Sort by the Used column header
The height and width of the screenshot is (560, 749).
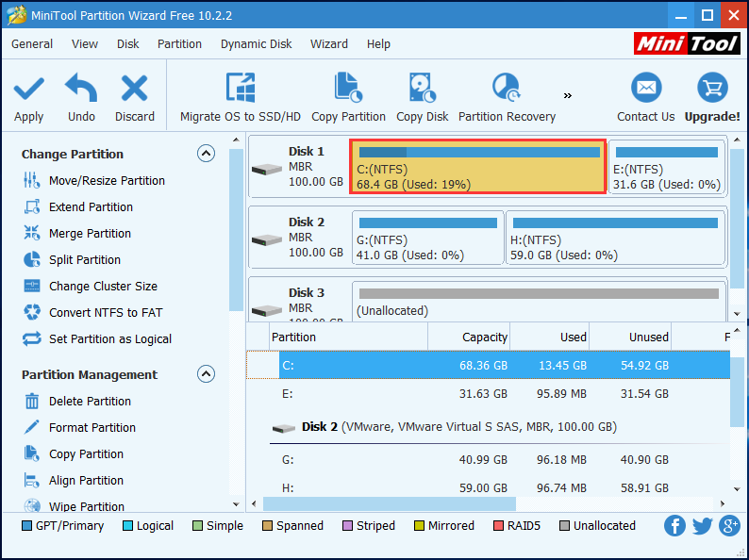click(x=549, y=338)
